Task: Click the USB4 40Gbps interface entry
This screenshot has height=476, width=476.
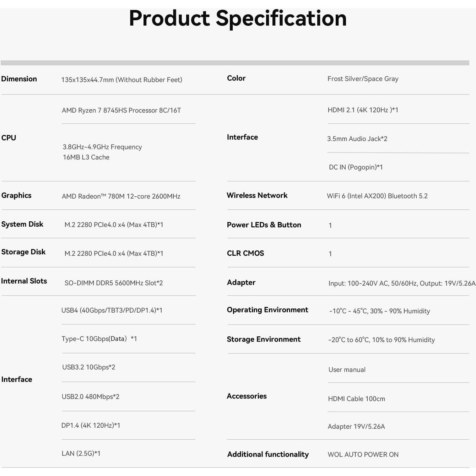Action: [112, 310]
